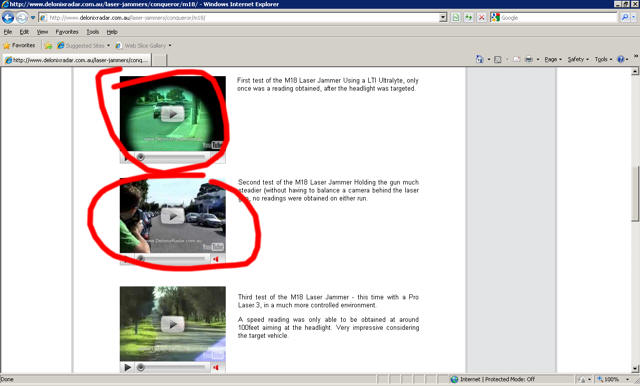This screenshot has height=386, width=640.
Task: Click the page scrollbar up arrow
Action: point(635,71)
